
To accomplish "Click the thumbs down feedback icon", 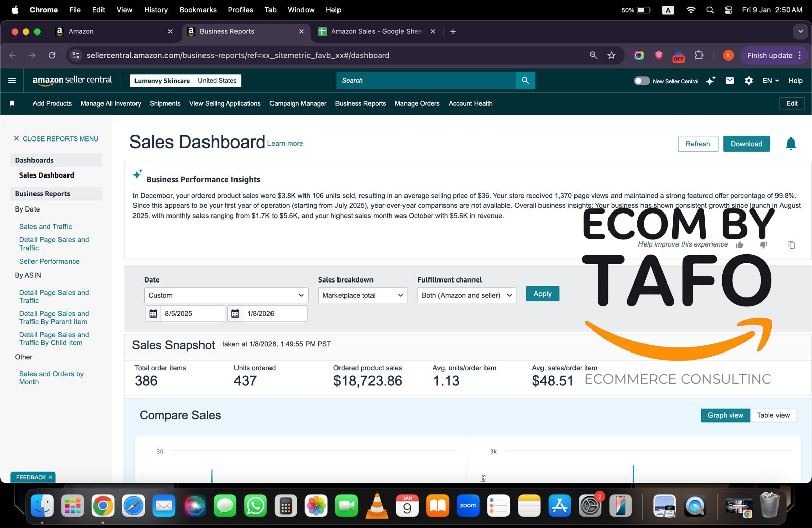I will 763,245.
